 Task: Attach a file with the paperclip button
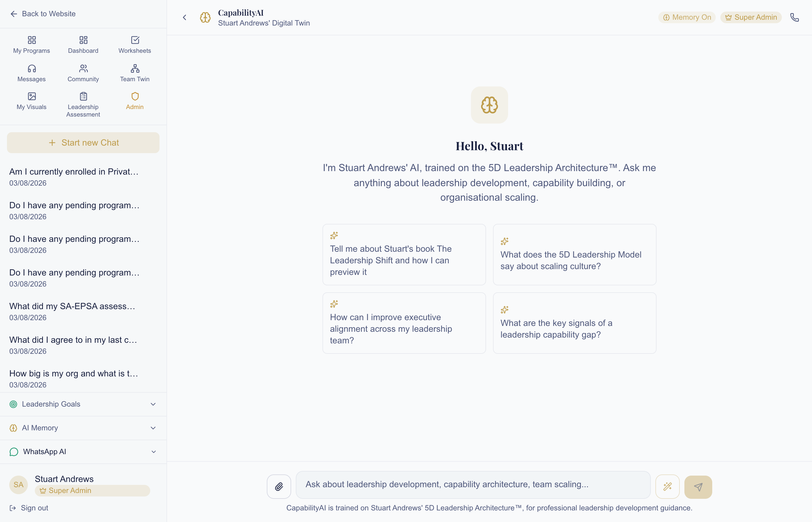(279, 486)
